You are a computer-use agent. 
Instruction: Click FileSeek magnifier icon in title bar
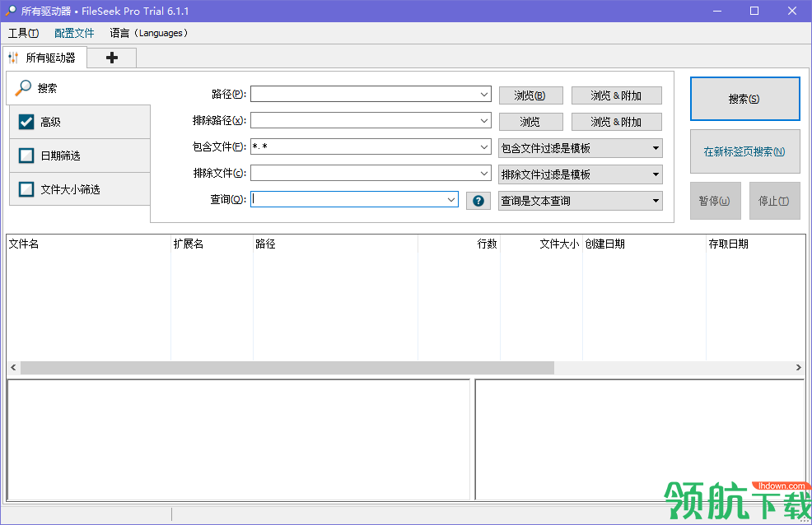(10, 11)
